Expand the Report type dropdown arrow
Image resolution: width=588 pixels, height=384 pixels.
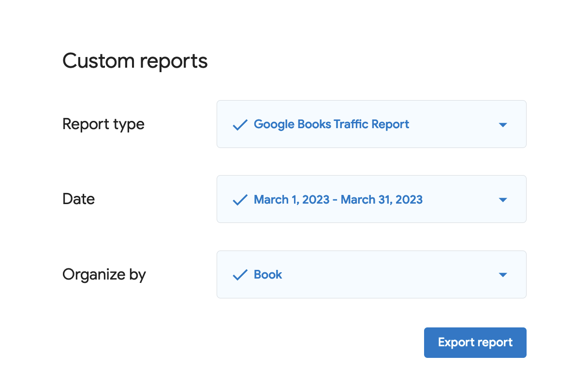click(x=502, y=125)
